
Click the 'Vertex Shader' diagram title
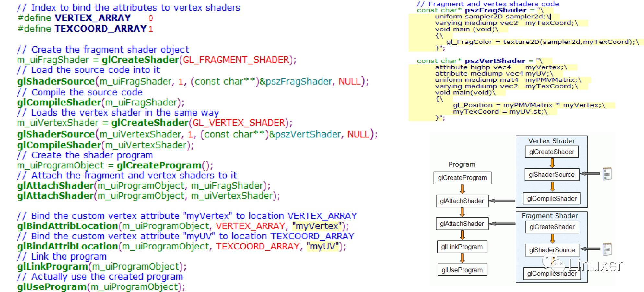click(x=551, y=141)
